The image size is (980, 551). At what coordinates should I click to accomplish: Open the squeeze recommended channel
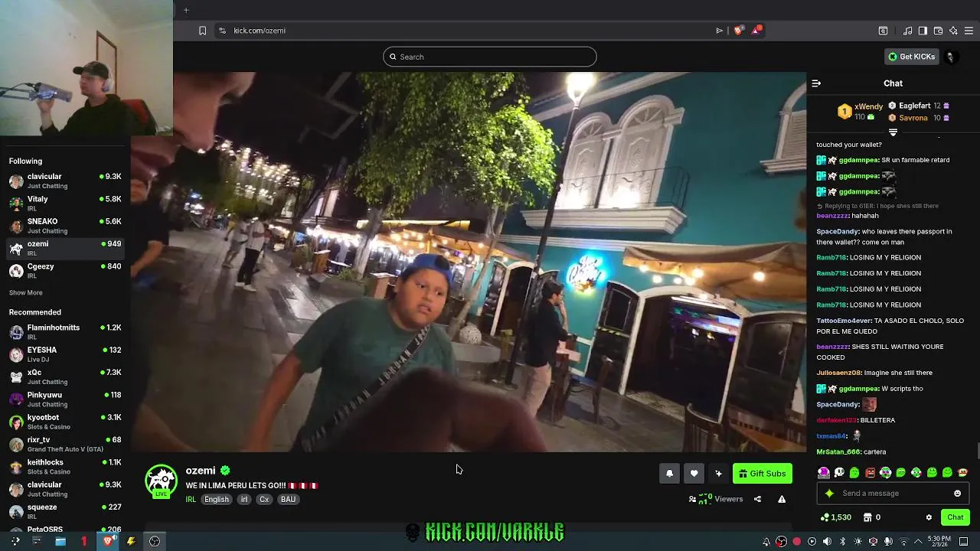(x=65, y=511)
